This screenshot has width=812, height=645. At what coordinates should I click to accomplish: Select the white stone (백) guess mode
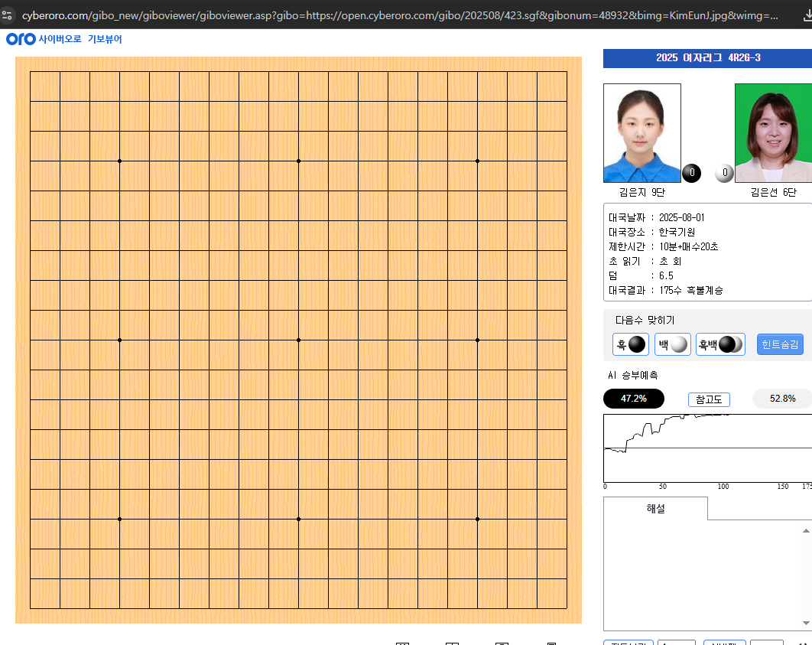click(x=672, y=344)
